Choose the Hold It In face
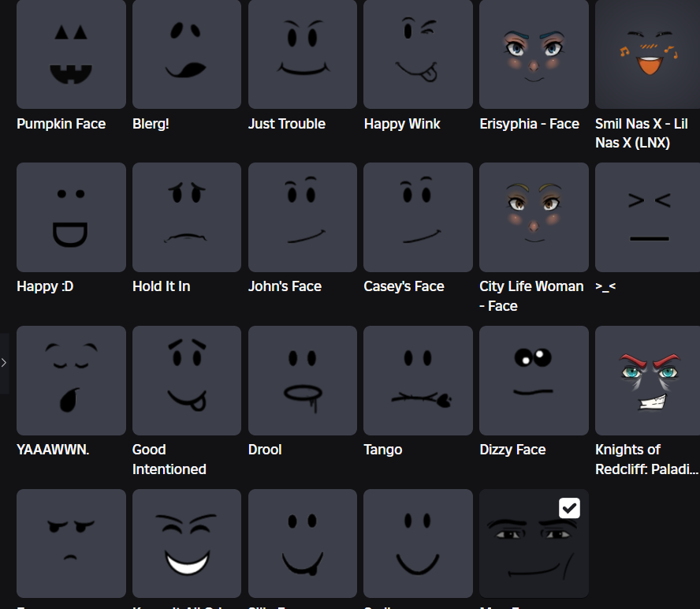 coord(186,217)
